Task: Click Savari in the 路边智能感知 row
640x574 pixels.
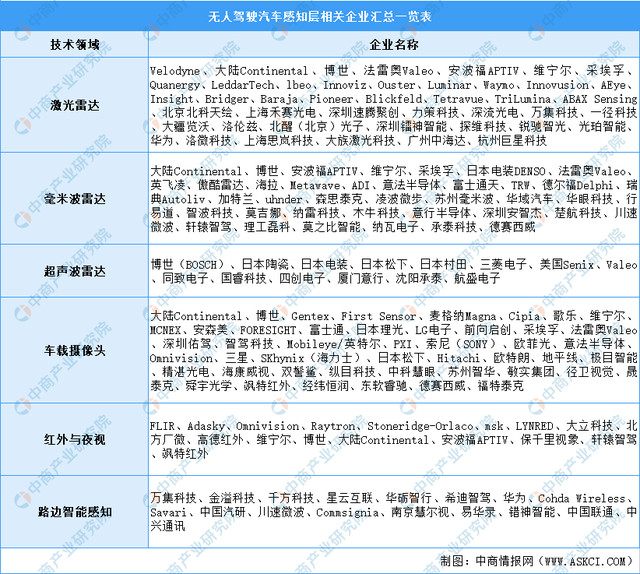Action: [168, 512]
